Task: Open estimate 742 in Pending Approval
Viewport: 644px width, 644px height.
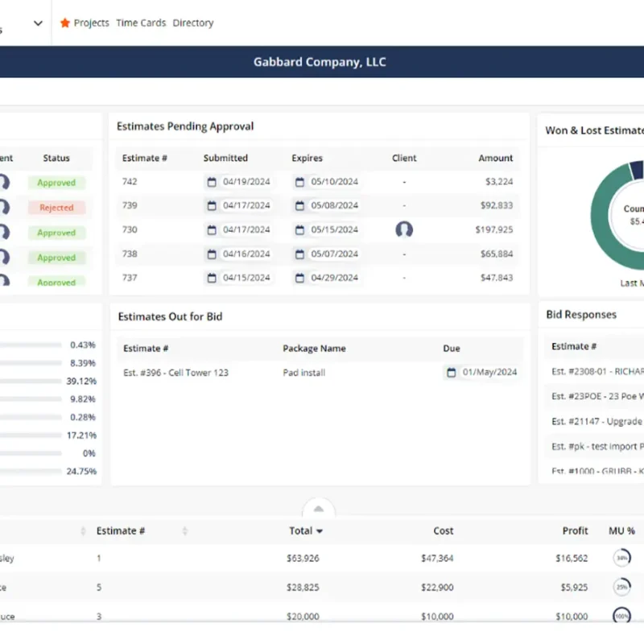Action: click(130, 182)
